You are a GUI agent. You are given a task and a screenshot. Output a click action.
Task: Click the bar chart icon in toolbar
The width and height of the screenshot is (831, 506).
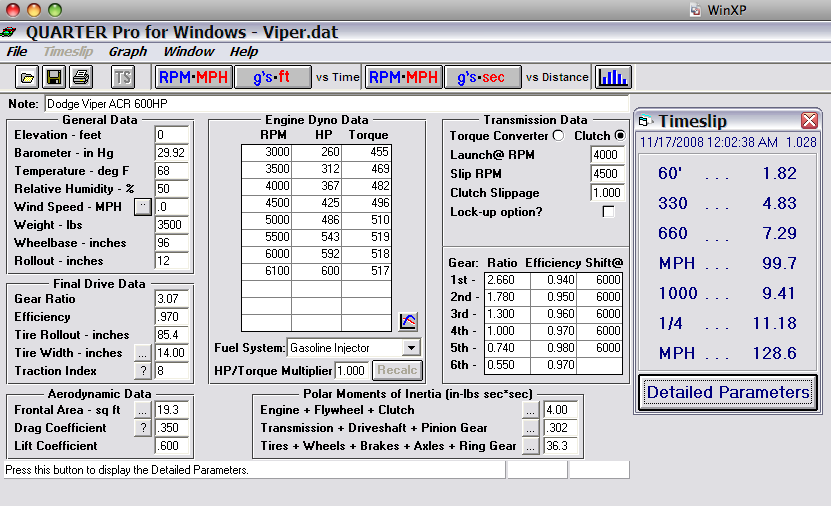[x=613, y=77]
